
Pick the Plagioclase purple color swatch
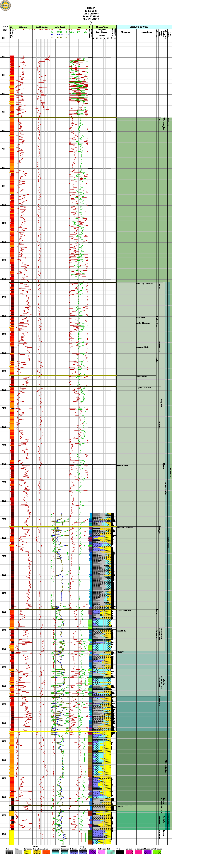(148, 852)
